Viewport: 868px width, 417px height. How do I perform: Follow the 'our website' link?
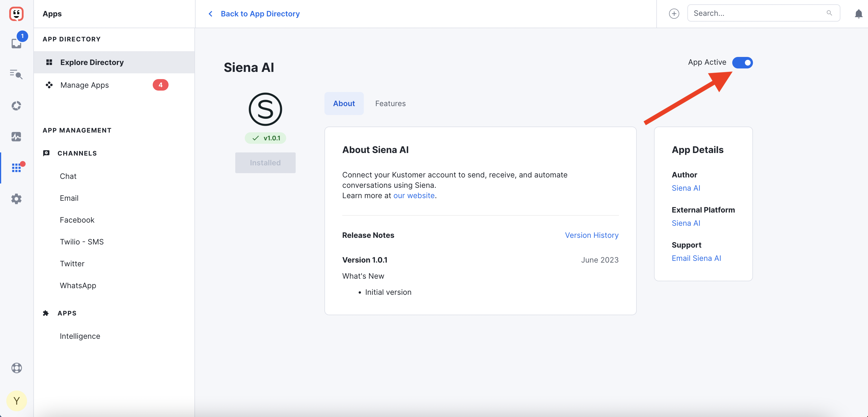click(x=414, y=196)
